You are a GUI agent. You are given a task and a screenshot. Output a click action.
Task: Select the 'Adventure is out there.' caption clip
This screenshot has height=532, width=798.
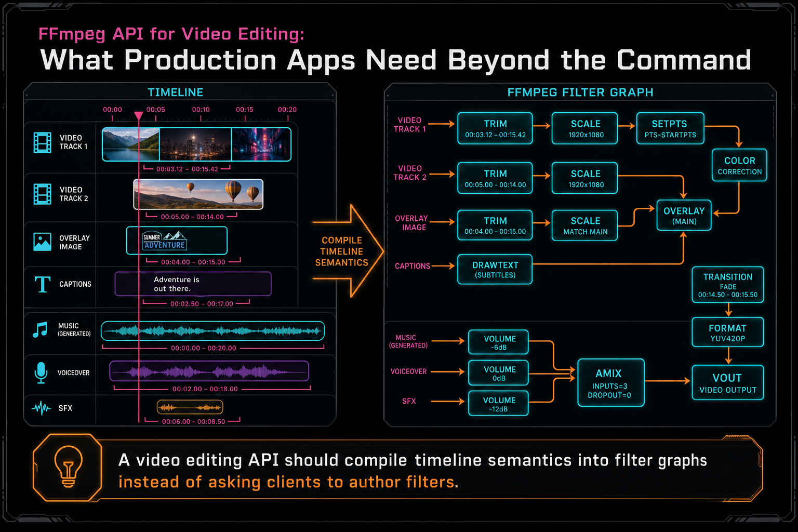click(193, 284)
